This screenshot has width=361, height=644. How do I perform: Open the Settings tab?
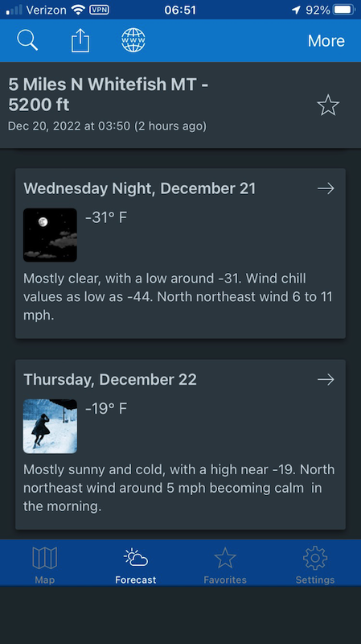point(315,565)
